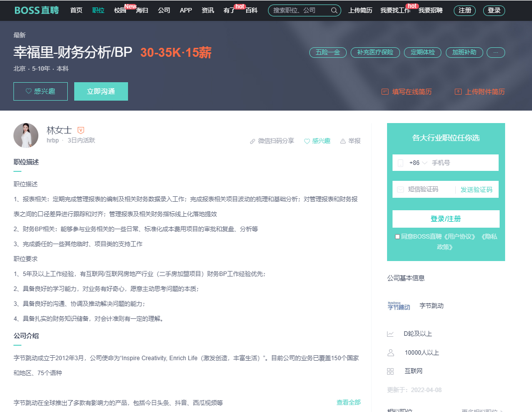Click 上传附件简历 link

point(480,92)
